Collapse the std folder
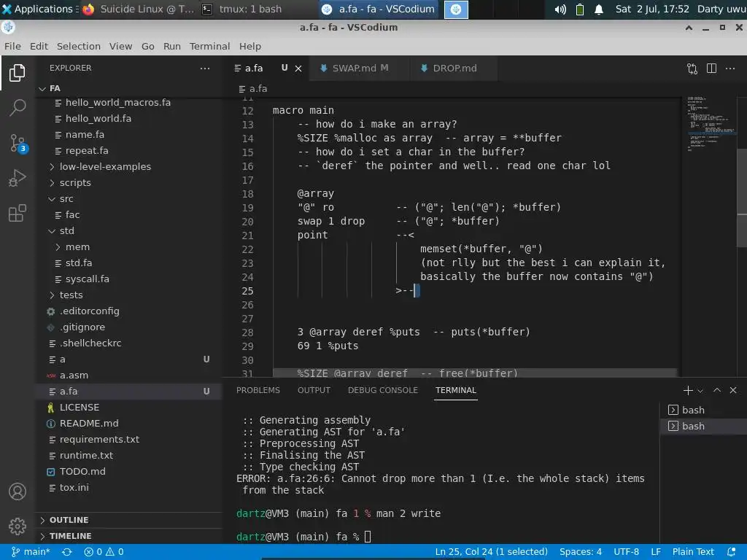 pyautogui.click(x=128, y=231)
